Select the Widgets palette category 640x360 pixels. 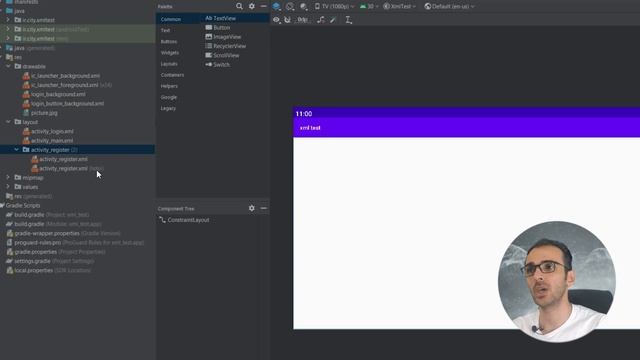pyautogui.click(x=170, y=53)
